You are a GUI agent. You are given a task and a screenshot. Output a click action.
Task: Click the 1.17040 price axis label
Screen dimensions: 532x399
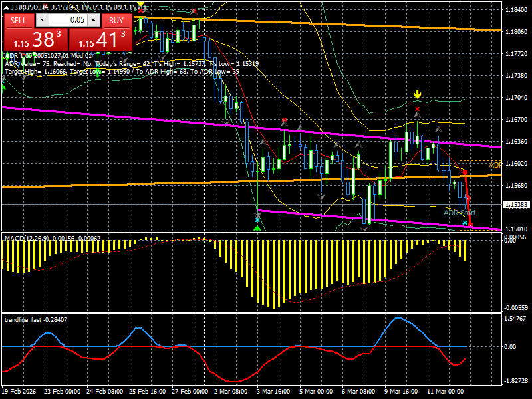517,97
